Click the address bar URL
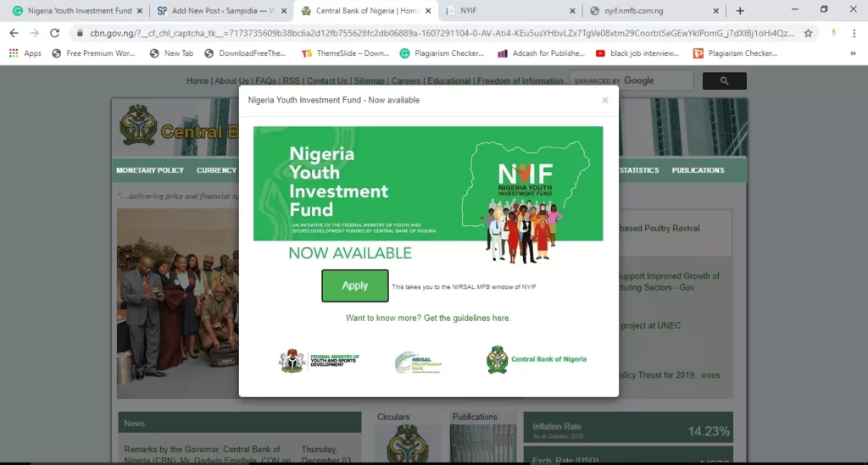Viewport: 868px width, 465px height. click(x=441, y=33)
